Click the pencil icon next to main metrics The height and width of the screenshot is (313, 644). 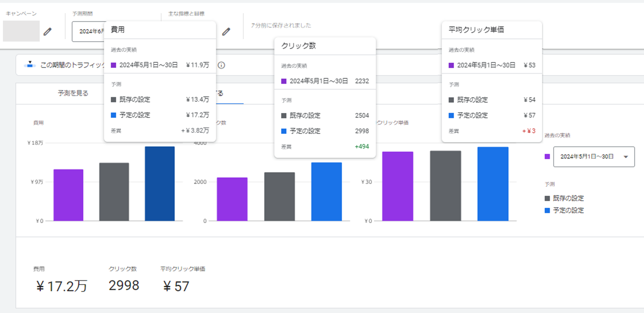coord(226,32)
